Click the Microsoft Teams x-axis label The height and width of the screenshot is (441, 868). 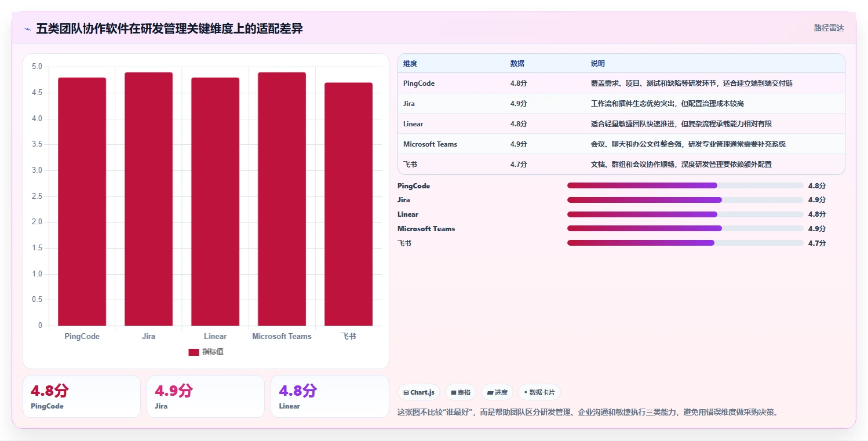282,337
